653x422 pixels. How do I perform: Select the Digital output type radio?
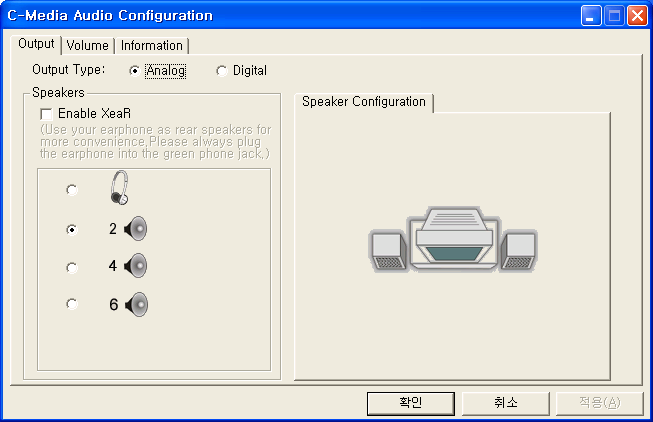click(x=222, y=71)
